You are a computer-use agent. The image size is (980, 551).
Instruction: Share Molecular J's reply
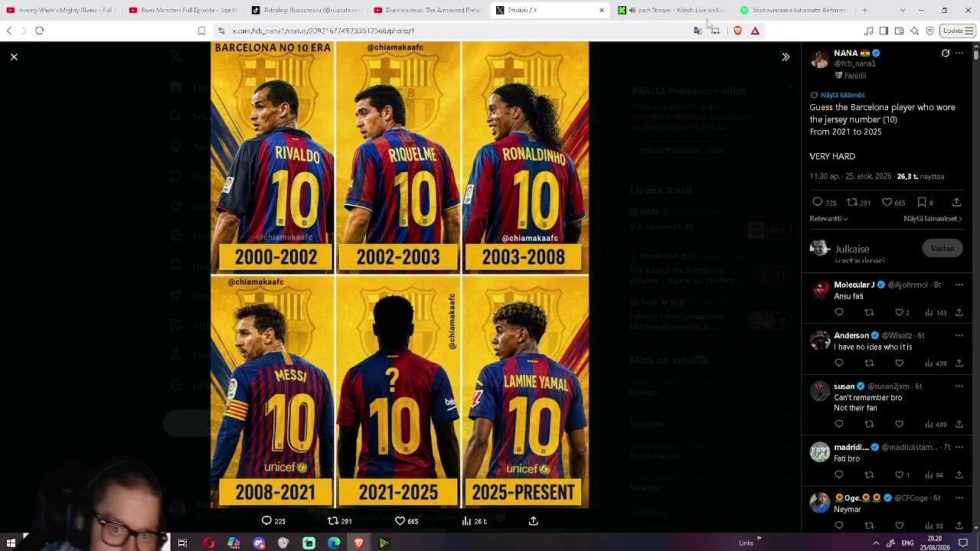pos(959,312)
